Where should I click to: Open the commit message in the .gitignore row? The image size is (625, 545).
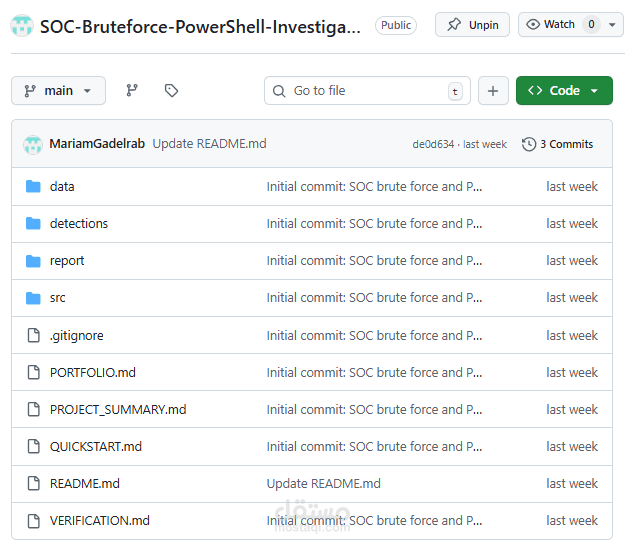click(x=374, y=336)
